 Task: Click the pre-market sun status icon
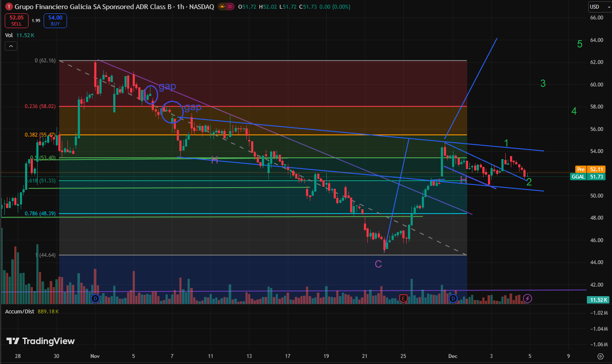coord(222,6)
